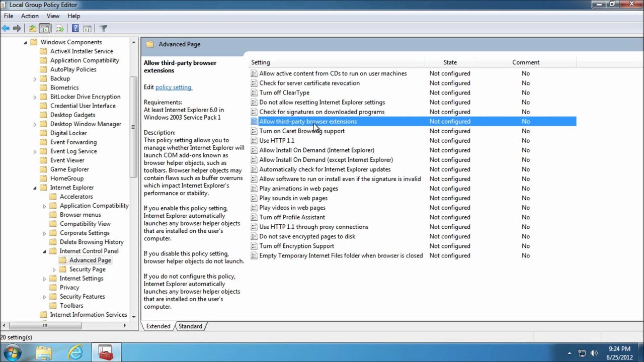Screen dimensions: 644x362
Task: Click the Back arrow toolbar icon
Action: pos(6,29)
